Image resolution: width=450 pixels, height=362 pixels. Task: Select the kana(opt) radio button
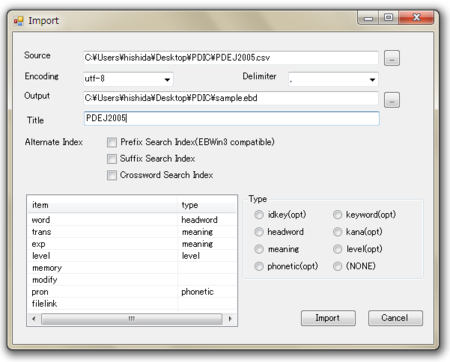pos(337,232)
